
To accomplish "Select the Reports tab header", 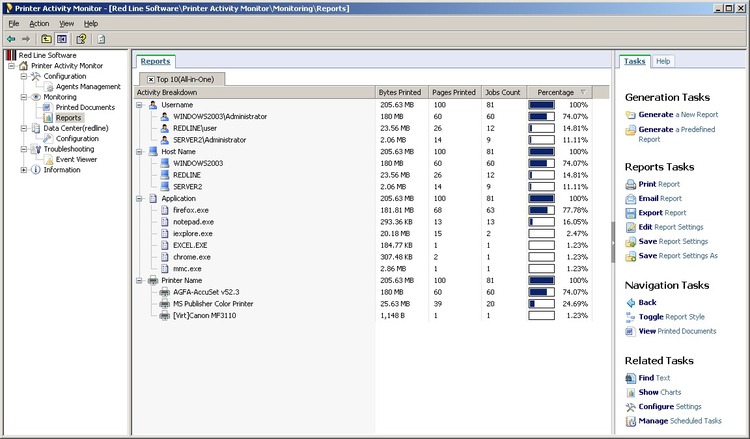I will [155, 61].
